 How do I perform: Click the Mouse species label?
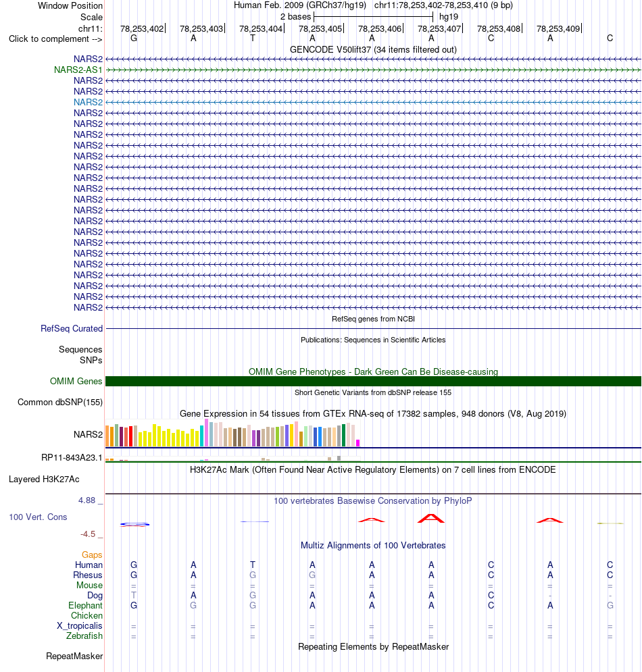[x=89, y=586]
